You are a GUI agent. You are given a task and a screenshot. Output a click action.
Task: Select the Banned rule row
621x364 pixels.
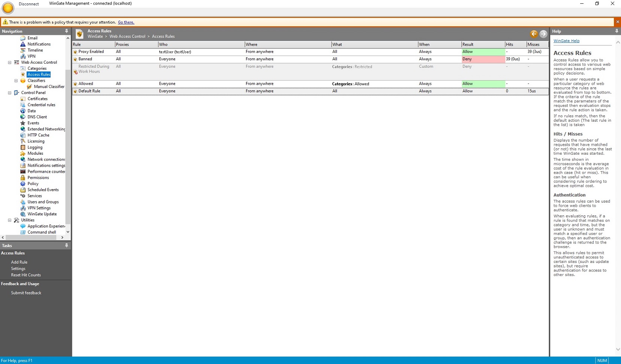[310, 59]
